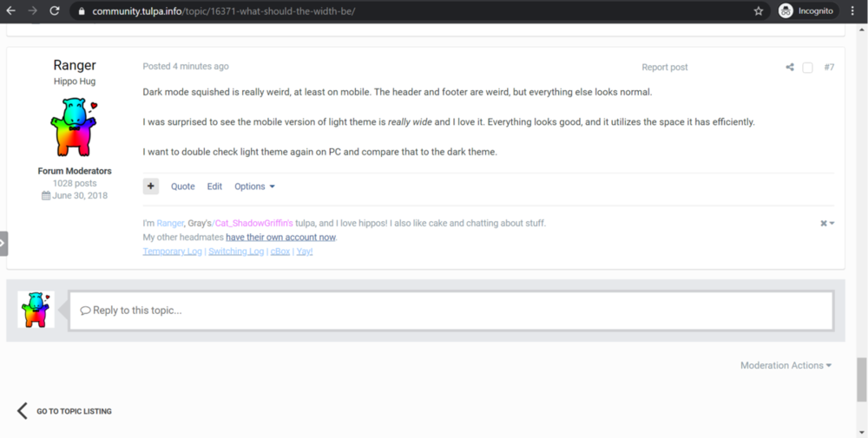Open the Cat_ShadowGriffin's signature link
868x438 pixels.
[253, 223]
